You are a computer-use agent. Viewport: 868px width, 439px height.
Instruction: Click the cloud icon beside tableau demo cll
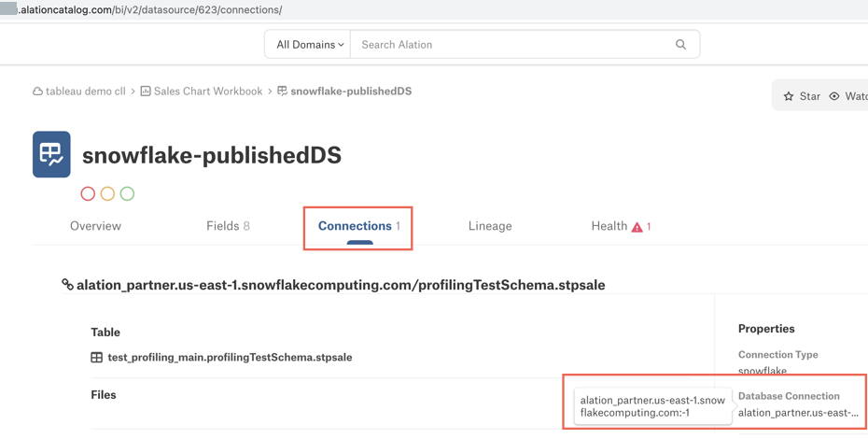[x=37, y=92]
